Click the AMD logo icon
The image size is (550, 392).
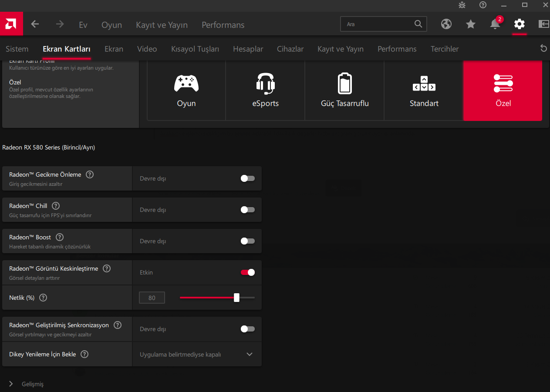11,25
